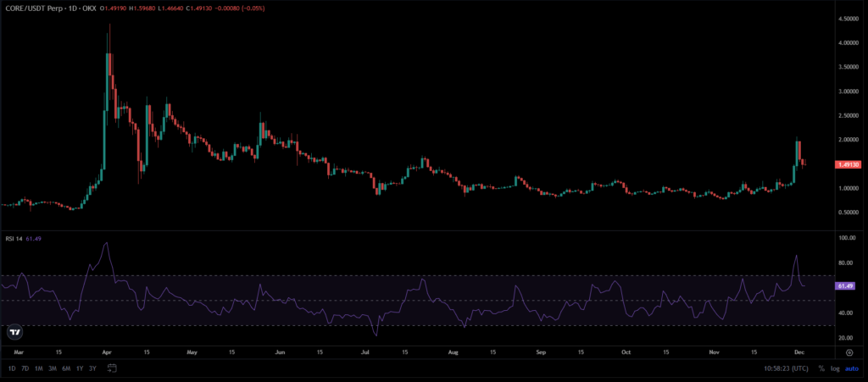Image resolution: width=868 pixels, height=382 pixels.
Task: Click the 2.00000 price scale label
Action: [x=848, y=140]
